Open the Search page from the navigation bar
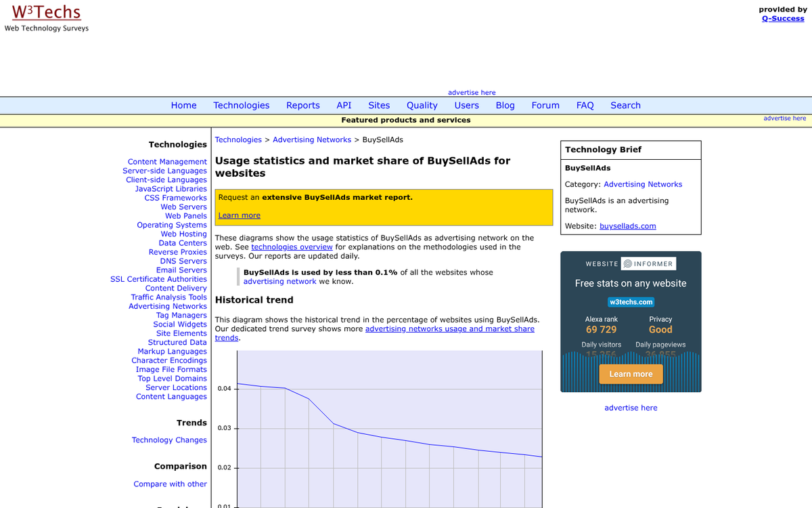 (625, 105)
